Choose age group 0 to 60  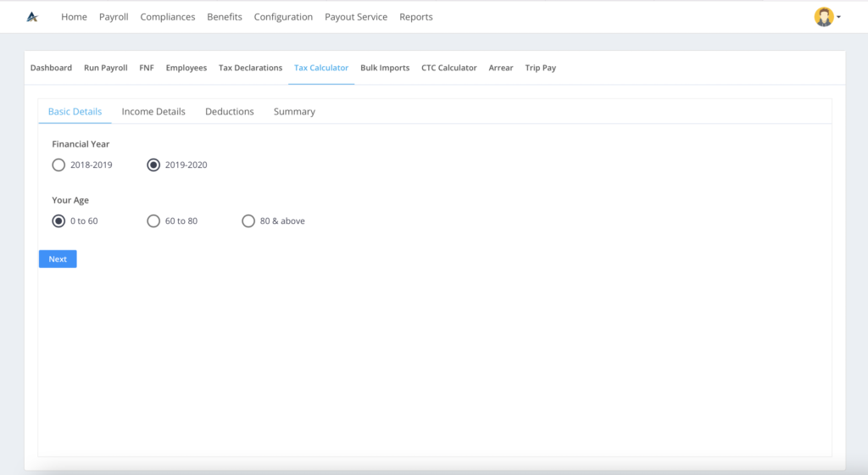point(58,221)
